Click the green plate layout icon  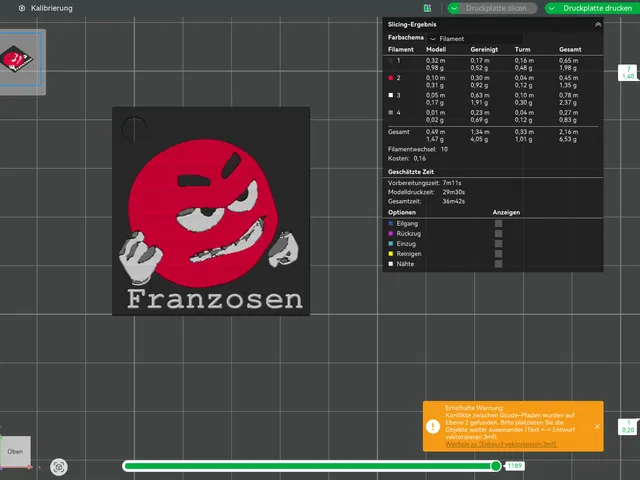click(427, 8)
